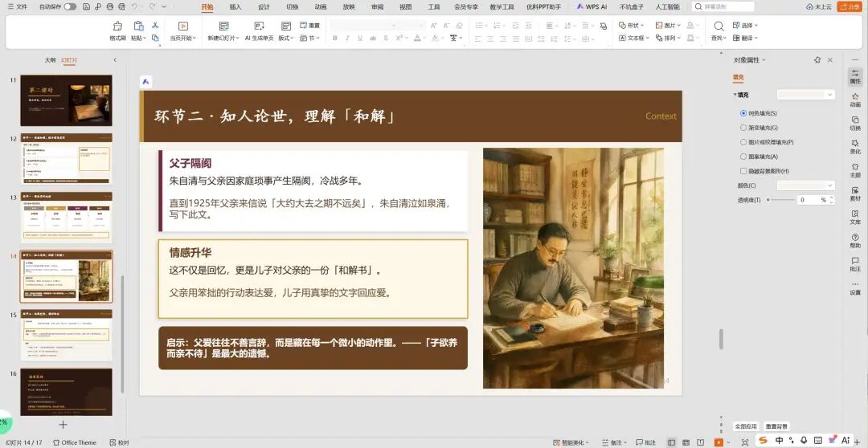This screenshot has height=448, width=868.
Task: Open the 文本框 text box dropdown
Action: (x=634, y=39)
